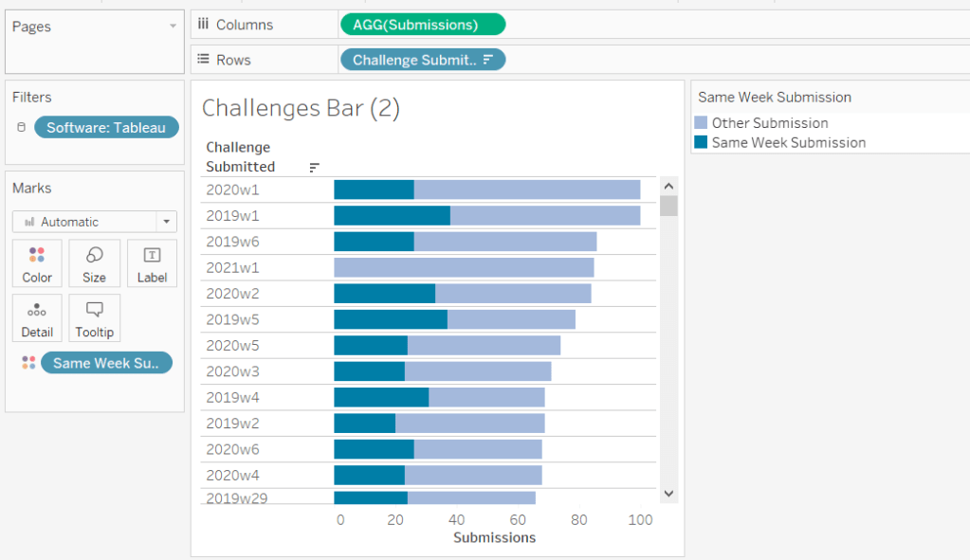Click the scroll down arrow in chart
970x560 pixels.
[x=668, y=493]
